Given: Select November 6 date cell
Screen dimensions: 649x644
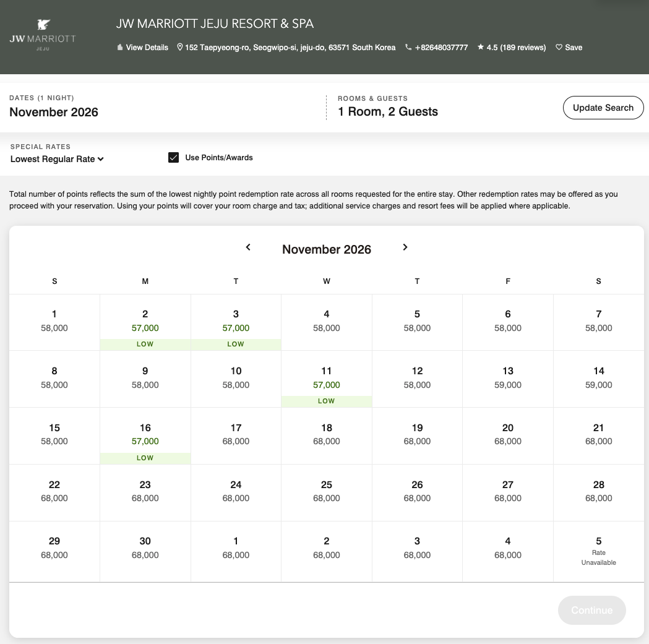Looking at the screenshot, I should tap(508, 323).
